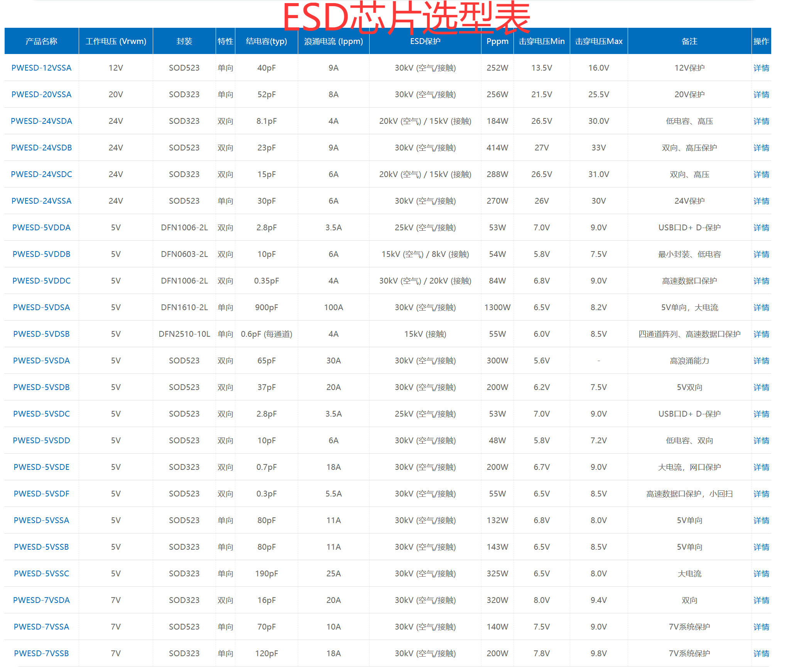
Task: View 详情 for the PWESD-24VSDB row
Action: pyautogui.click(x=761, y=148)
